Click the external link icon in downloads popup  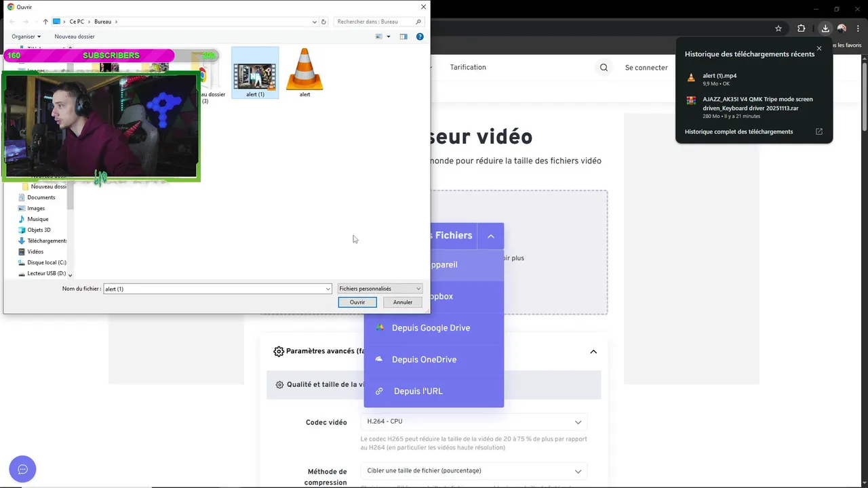pos(819,131)
